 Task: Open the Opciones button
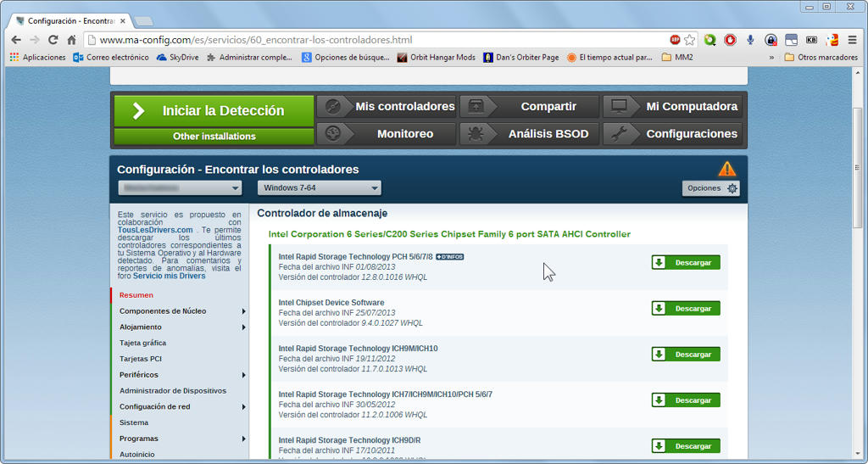pyautogui.click(x=711, y=188)
